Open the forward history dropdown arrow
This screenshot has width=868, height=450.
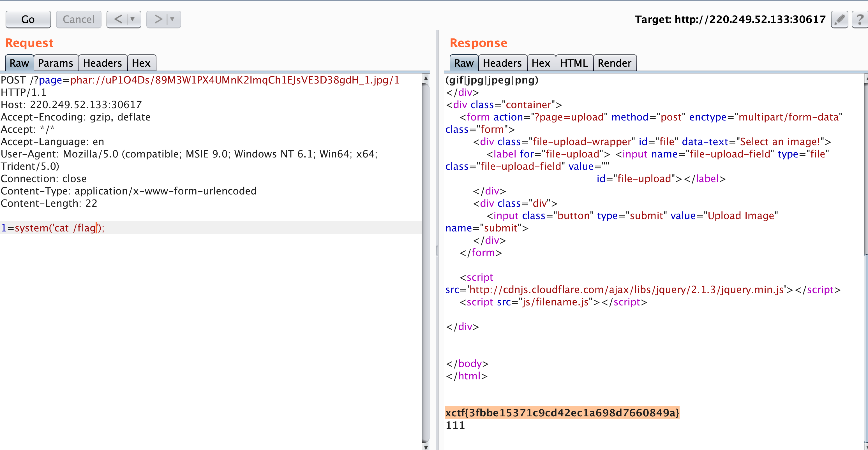click(x=172, y=19)
